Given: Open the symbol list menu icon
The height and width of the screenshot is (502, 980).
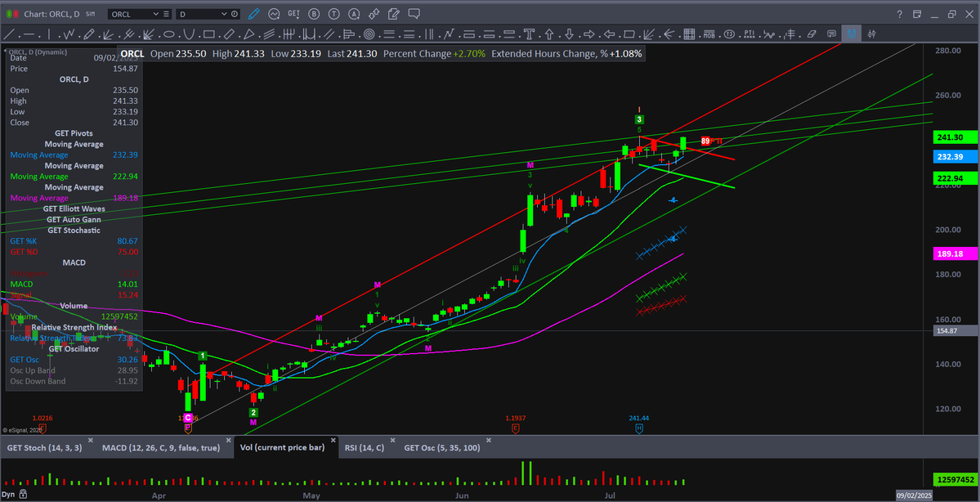Looking at the screenshot, I should click(x=166, y=14).
